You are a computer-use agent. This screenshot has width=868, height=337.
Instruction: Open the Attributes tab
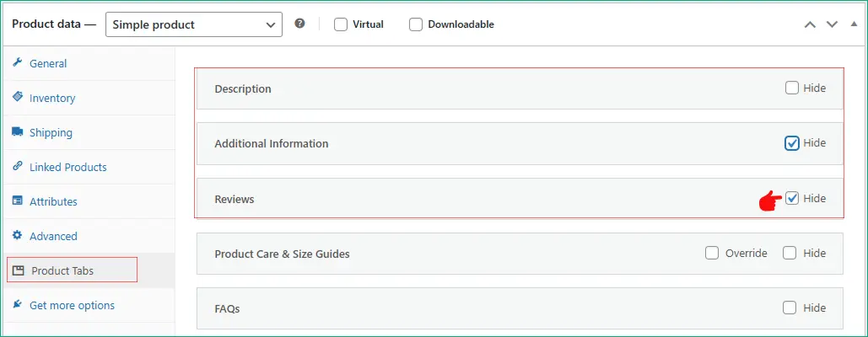point(89,201)
